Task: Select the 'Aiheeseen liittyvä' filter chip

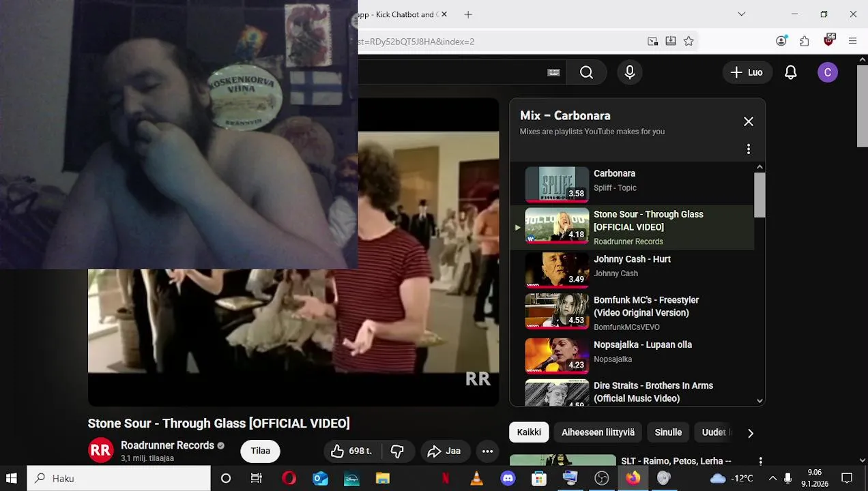Action: point(598,432)
